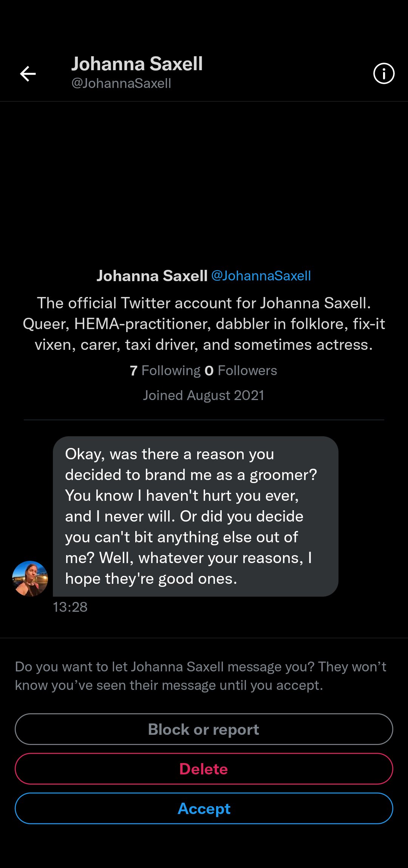The width and height of the screenshot is (408, 868).
Task: Click the centered bold Johanna Saxell profile name
Action: [152, 276]
